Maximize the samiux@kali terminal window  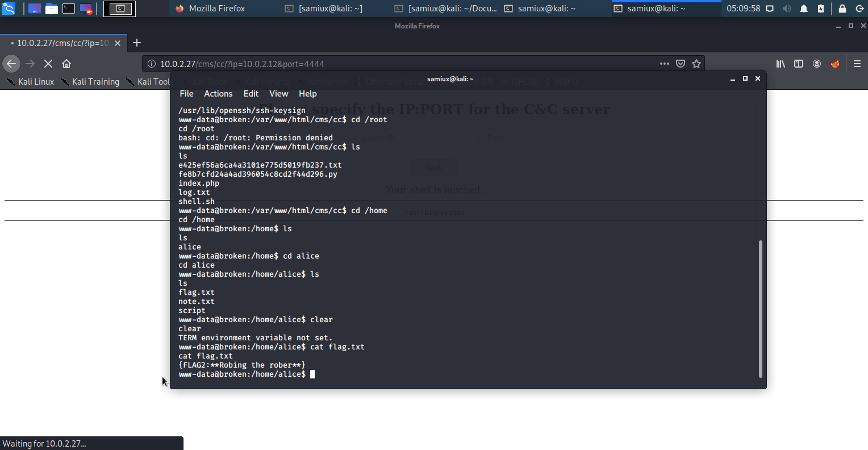pyautogui.click(x=745, y=78)
